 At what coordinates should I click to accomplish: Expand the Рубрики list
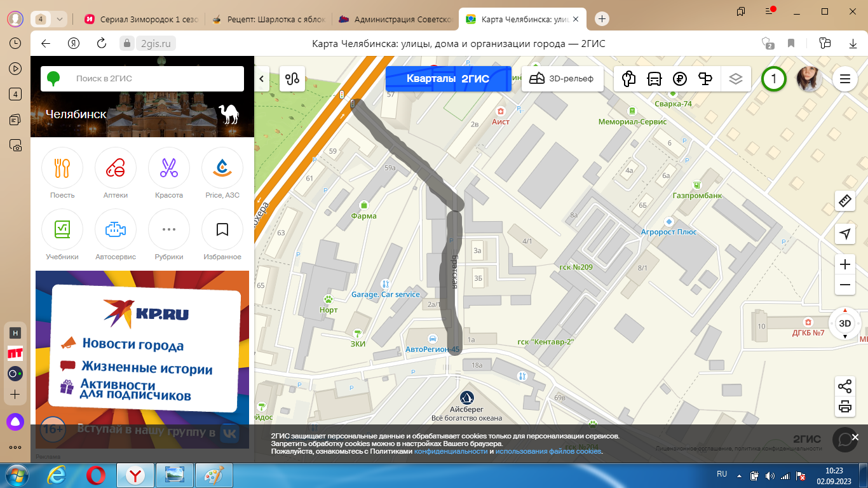coord(169,235)
